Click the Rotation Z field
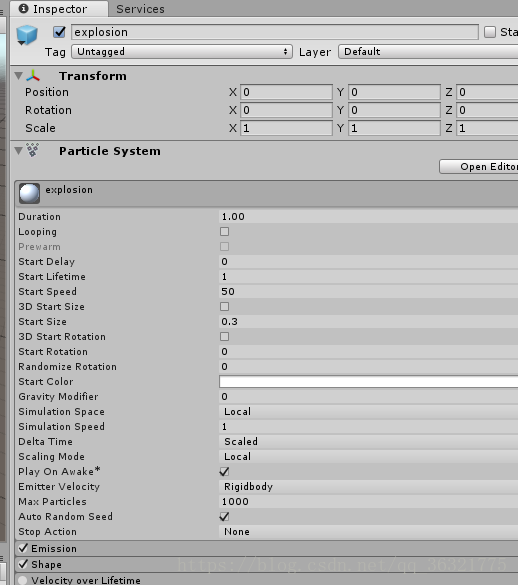This screenshot has width=518, height=585. point(487,110)
